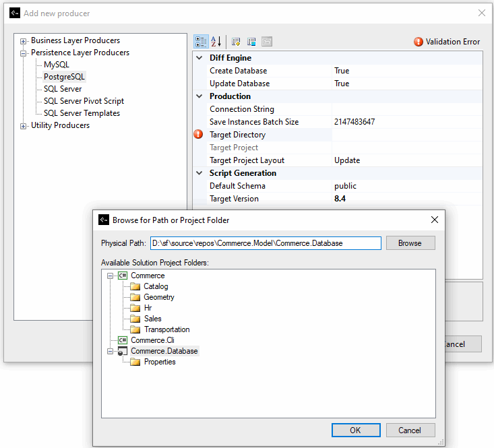Select the Properties folder under Commerce.Database

(x=160, y=362)
